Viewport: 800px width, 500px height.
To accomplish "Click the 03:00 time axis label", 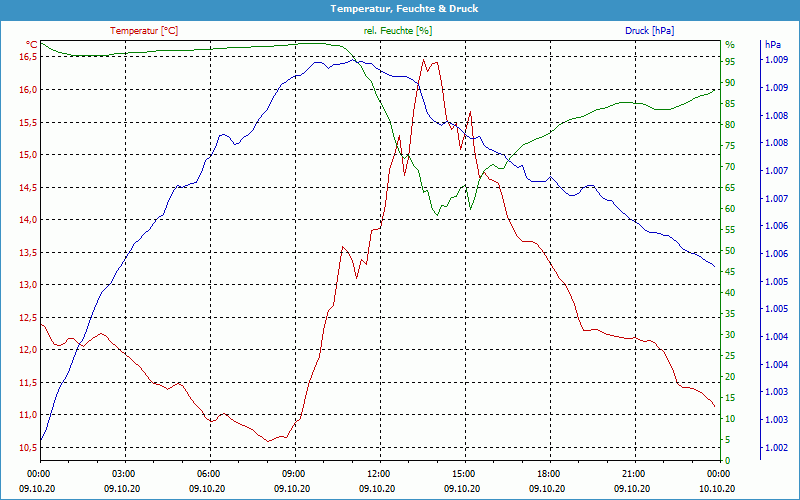I will click(x=124, y=473).
